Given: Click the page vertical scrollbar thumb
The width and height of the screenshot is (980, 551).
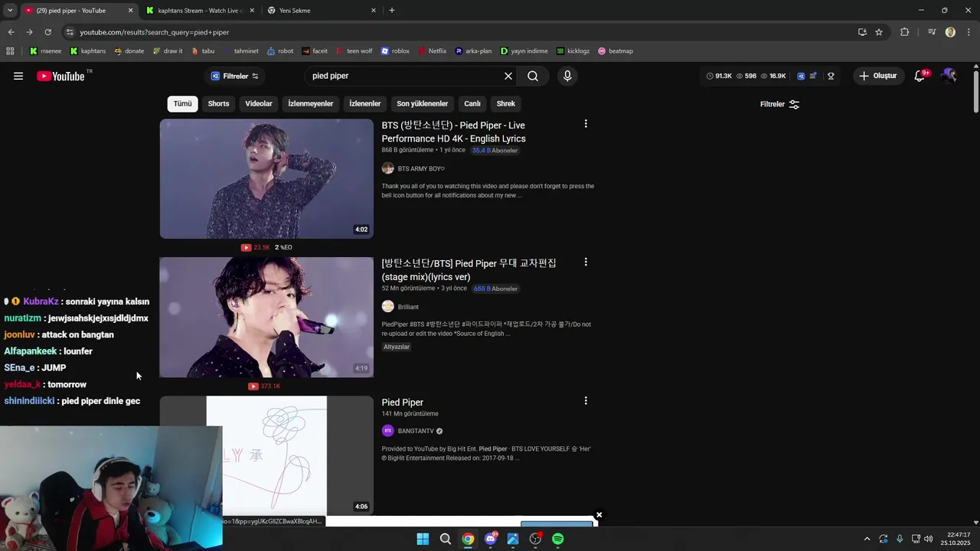Looking at the screenshot, I should (x=975, y=92).
